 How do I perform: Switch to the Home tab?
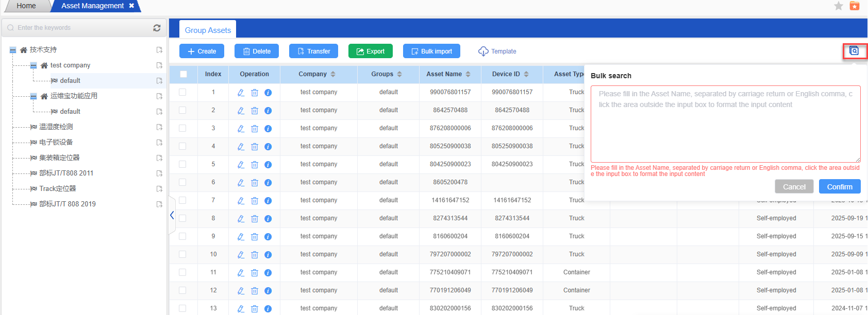tap(26, 6)
